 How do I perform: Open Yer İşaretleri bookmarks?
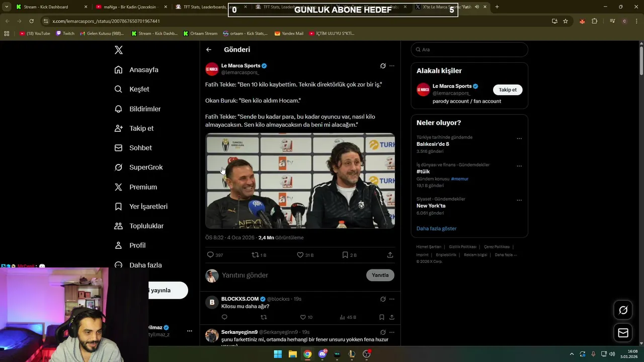[x=141, y=207]
